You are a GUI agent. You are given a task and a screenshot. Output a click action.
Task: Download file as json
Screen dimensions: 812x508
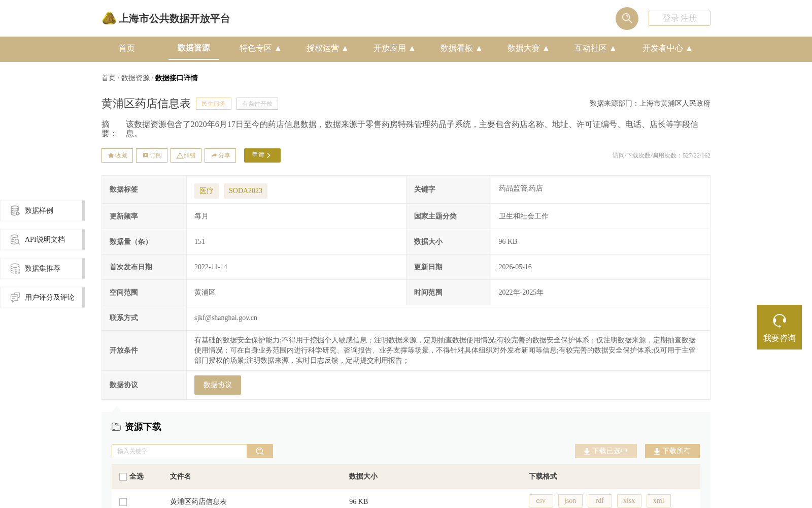point(570,501)
